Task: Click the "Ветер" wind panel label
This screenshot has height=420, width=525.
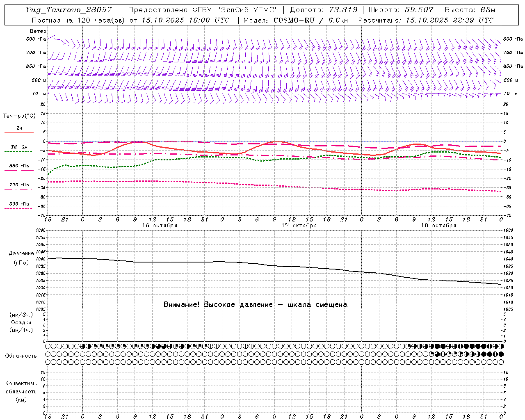Action: (x=38, y=31)
